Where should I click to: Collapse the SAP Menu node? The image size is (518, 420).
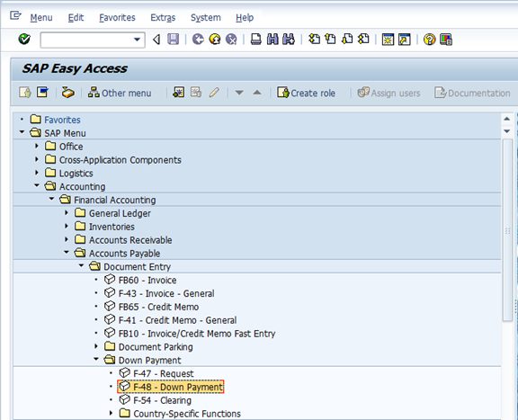(x=22, y=132)
